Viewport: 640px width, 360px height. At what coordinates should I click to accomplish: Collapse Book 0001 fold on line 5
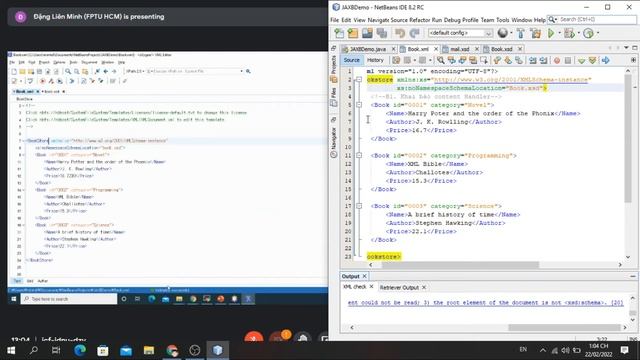coord(359,105)
